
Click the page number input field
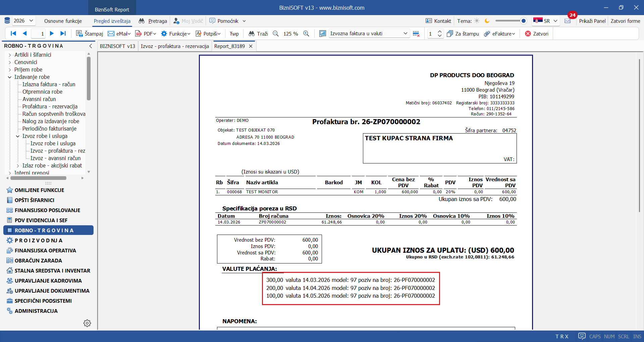[38, 34]
